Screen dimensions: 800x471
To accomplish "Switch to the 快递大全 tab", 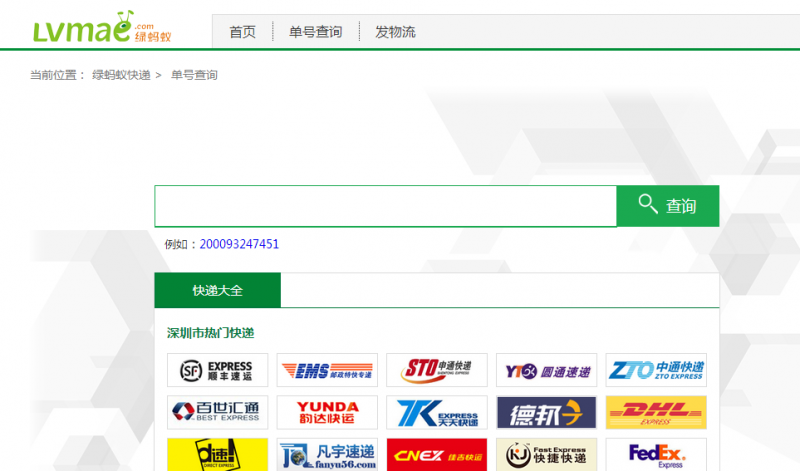I will 218,290.
